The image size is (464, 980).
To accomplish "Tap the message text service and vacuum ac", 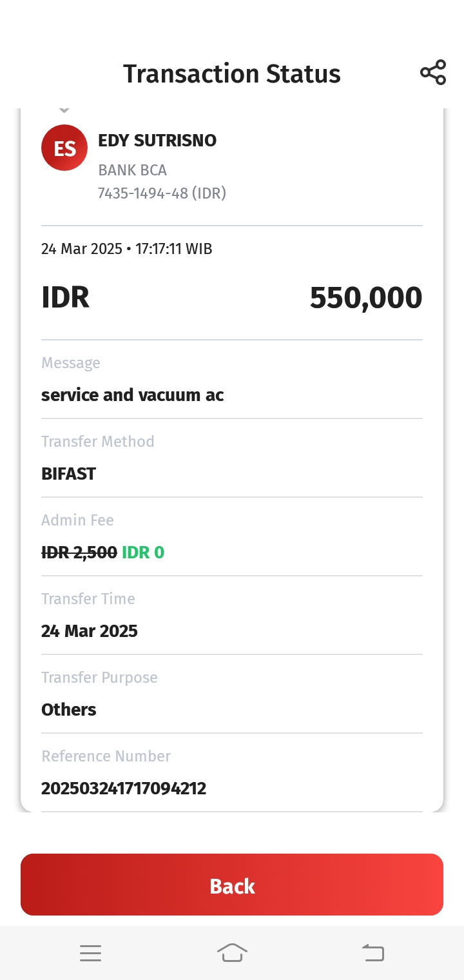I will 133,395.
